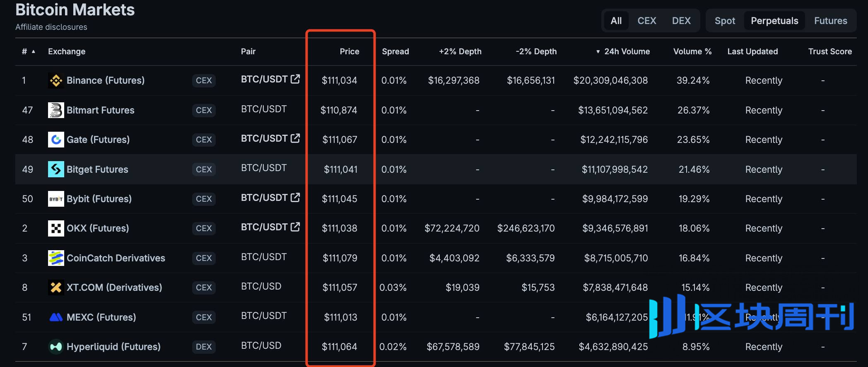Click the Bitget Futures logo icon
This screenshot has height=367, width=868.
coord(56,169)
